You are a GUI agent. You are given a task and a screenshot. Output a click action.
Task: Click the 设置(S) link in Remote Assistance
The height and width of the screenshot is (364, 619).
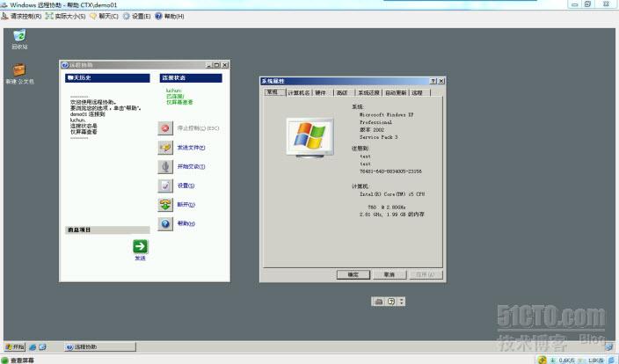[x=186, y=186]
